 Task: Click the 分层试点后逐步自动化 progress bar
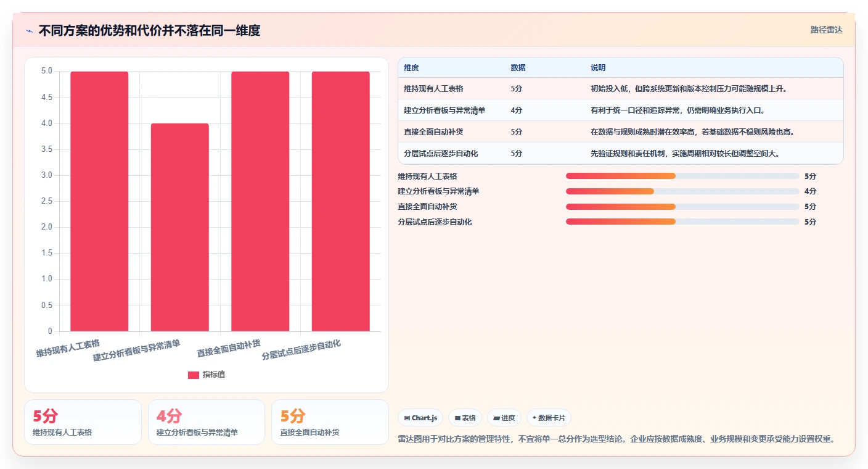coord(682,222)
